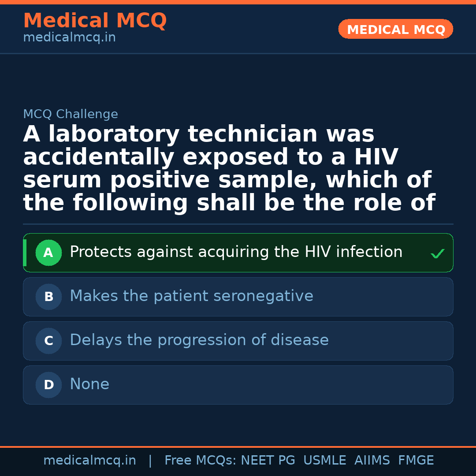Screen dimensions: 476x476
Task: Select answer 'Protects against acquiring the HIV infection'
Action: tap(236, 253)
